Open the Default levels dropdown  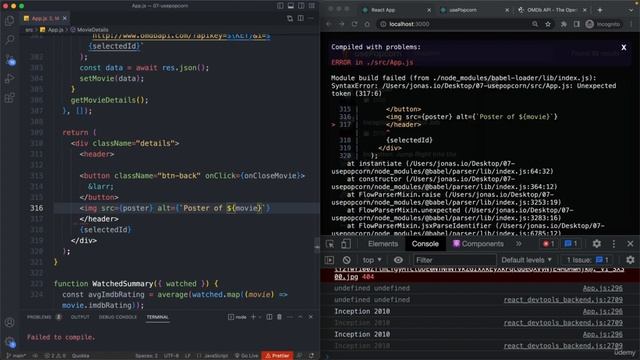pyautogui.click(x=527, y=260)
